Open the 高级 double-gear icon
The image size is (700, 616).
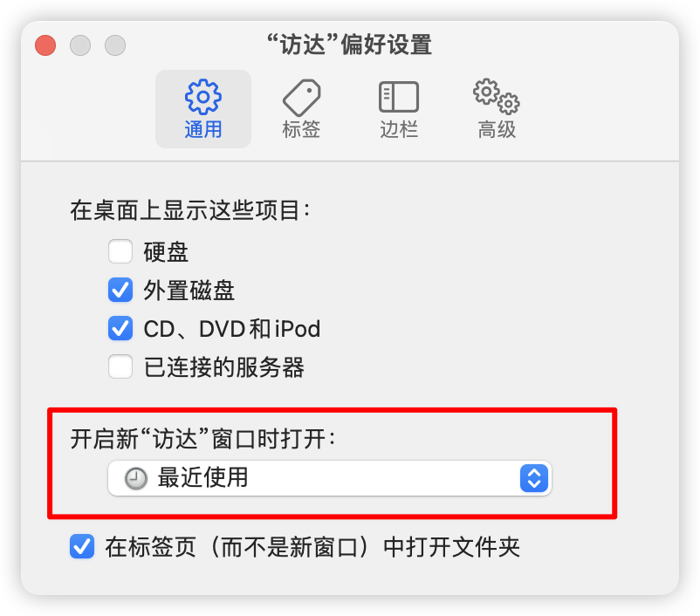(x=497, y=97)
